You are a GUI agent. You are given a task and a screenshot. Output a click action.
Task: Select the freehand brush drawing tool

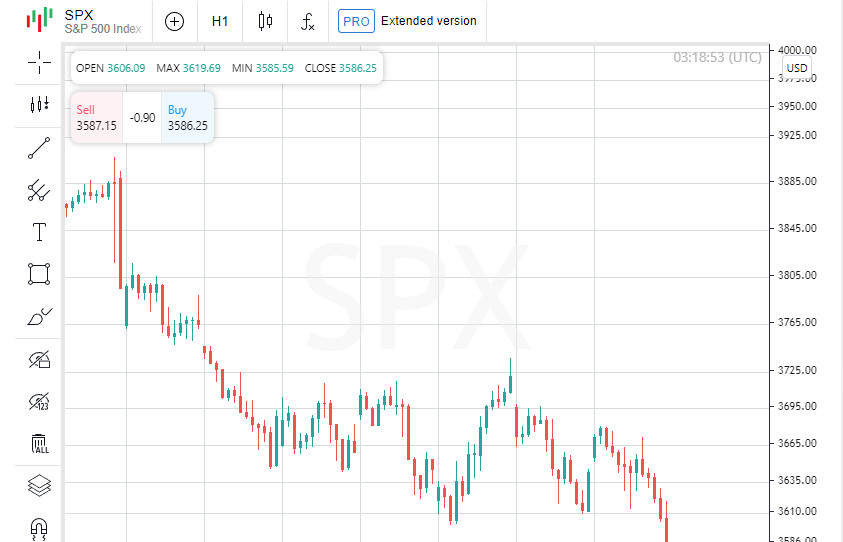click(x=39, y=317)
